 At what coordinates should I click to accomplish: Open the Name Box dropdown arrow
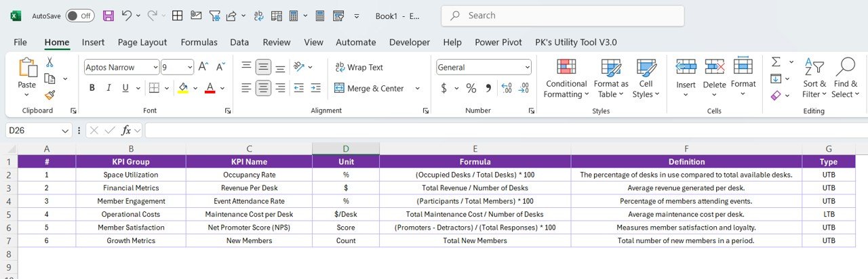point(65,131)
